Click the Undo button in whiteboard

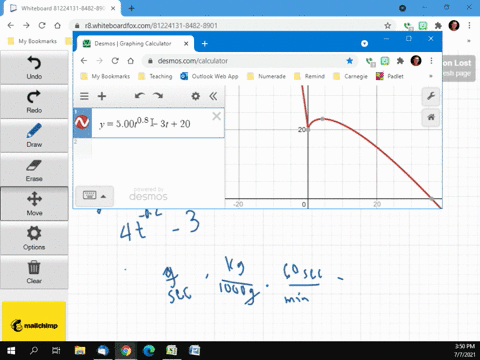tap(34, 67)
